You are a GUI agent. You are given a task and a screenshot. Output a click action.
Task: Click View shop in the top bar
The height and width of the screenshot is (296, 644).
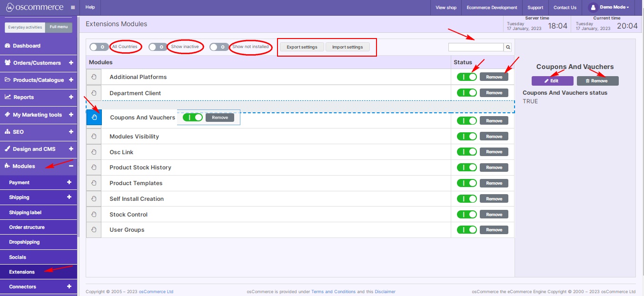pos(446,8)
